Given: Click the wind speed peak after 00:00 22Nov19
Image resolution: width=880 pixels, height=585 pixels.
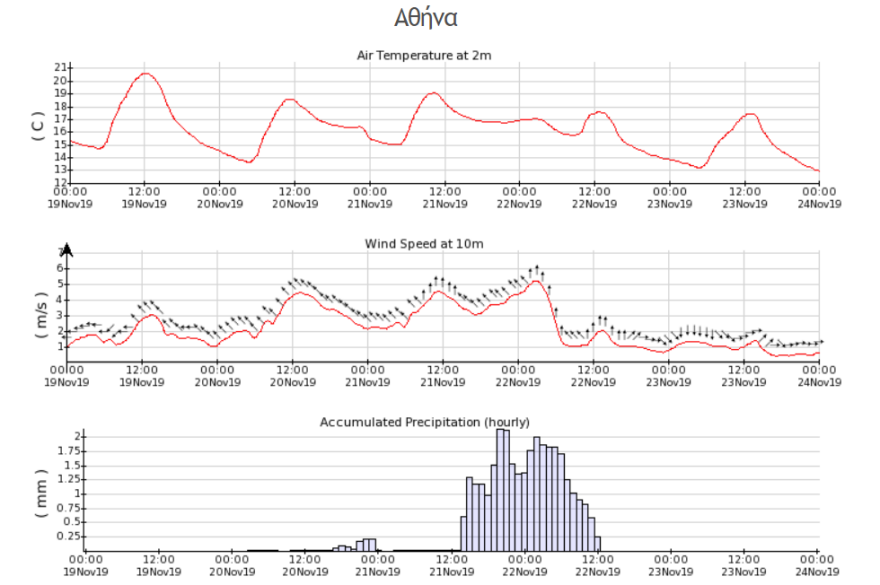Looking at the screenshot, I should coord(536,280).
